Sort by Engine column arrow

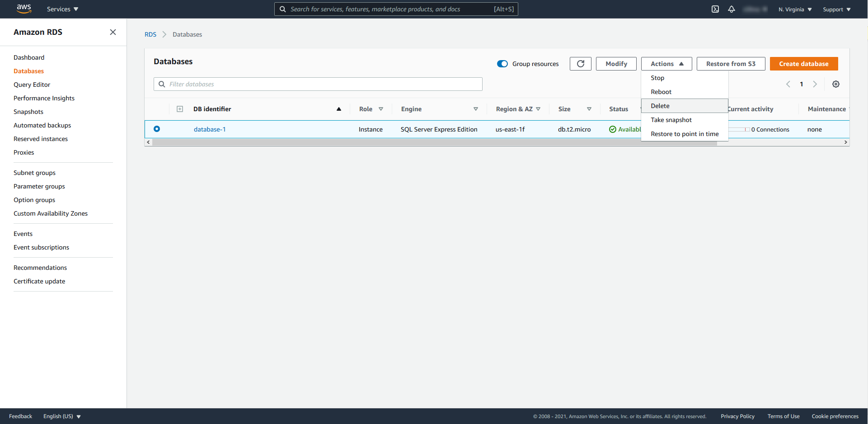coord(476,109)
